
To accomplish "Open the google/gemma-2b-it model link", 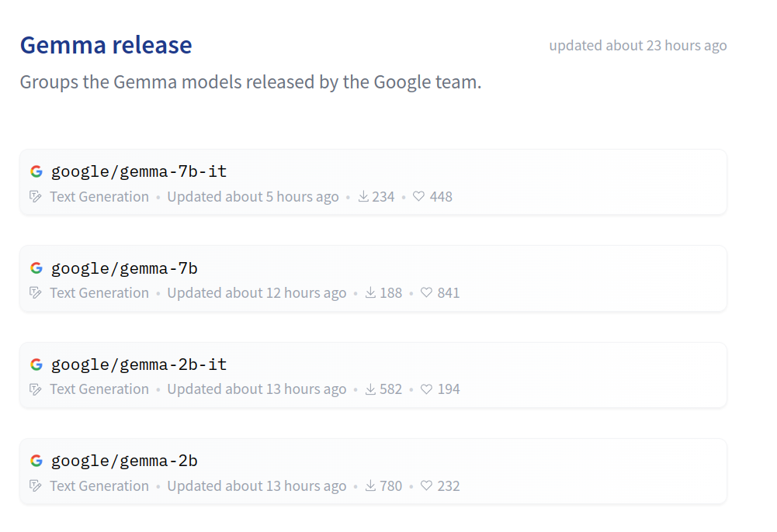I will pos(139,364).
